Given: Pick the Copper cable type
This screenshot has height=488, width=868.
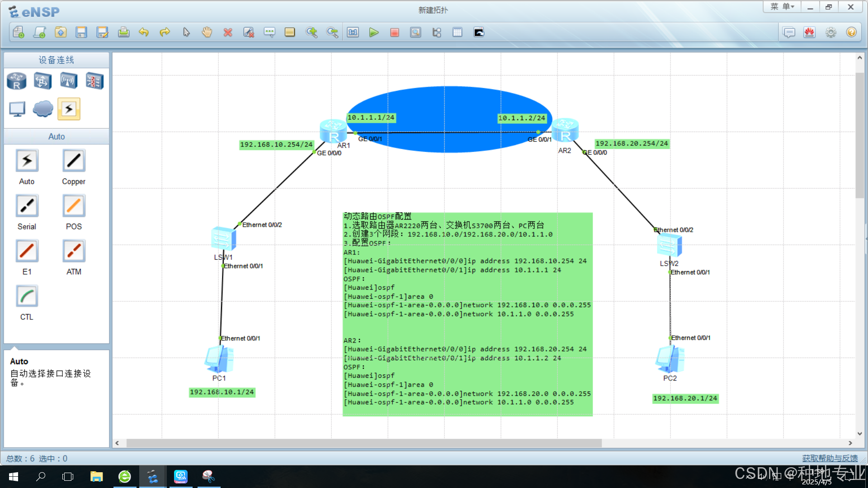Looking at the screenshot, I should (74, 161).
